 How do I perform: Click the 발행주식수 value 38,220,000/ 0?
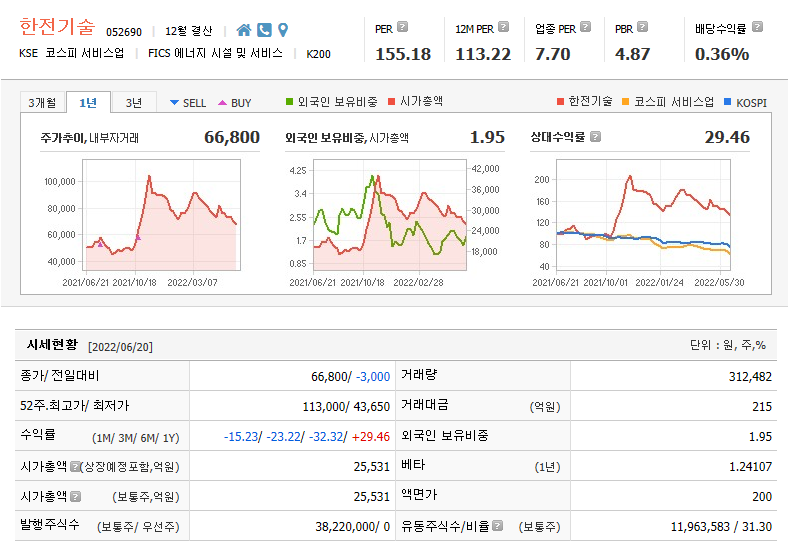[x=353, y=527]
